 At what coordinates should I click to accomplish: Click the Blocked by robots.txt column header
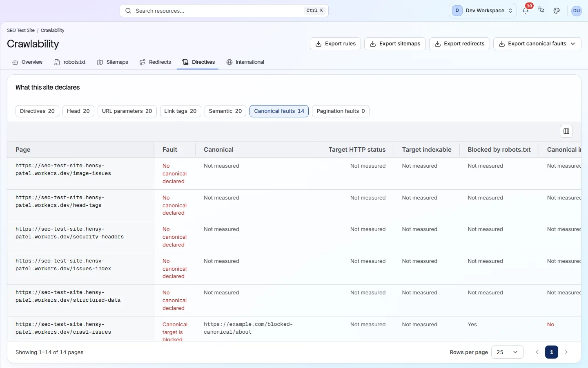[x=499, y=150]
